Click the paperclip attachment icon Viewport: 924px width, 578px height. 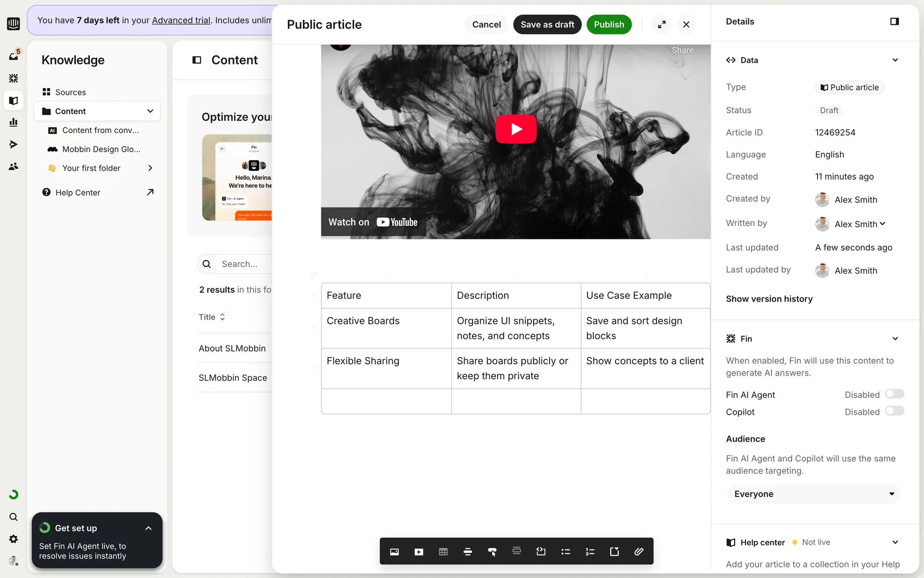click(639, 552)
